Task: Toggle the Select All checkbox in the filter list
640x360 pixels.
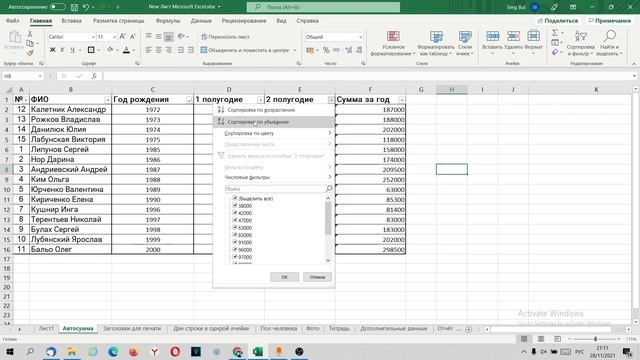Action: [235, 198]
